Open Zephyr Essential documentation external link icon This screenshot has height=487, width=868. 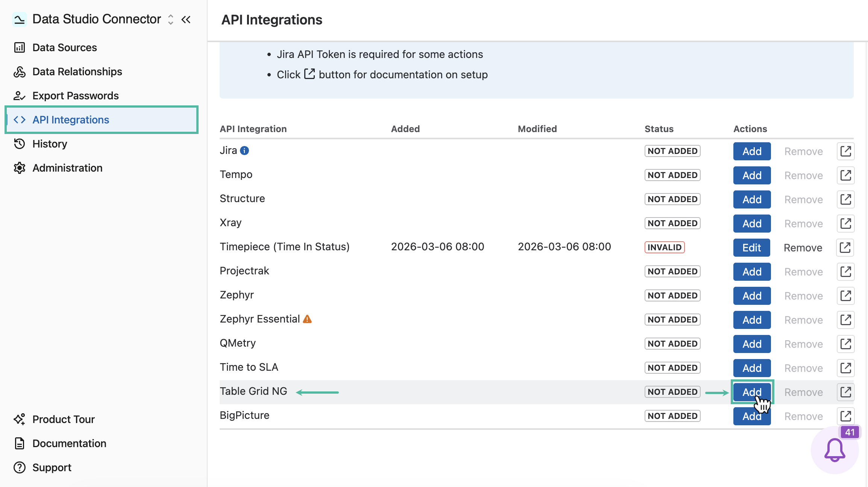point(845,320)
